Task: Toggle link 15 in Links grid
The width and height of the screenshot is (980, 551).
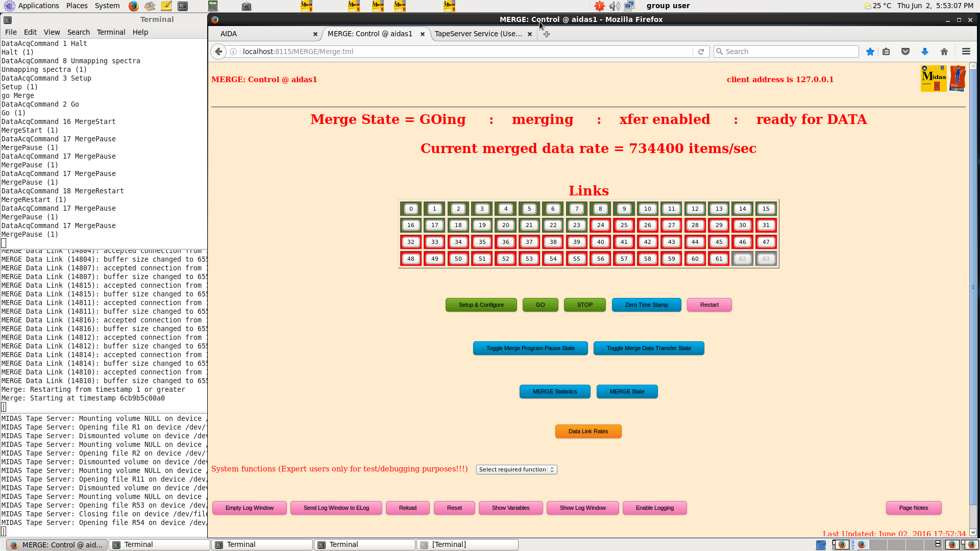Action: click(766, 209)
